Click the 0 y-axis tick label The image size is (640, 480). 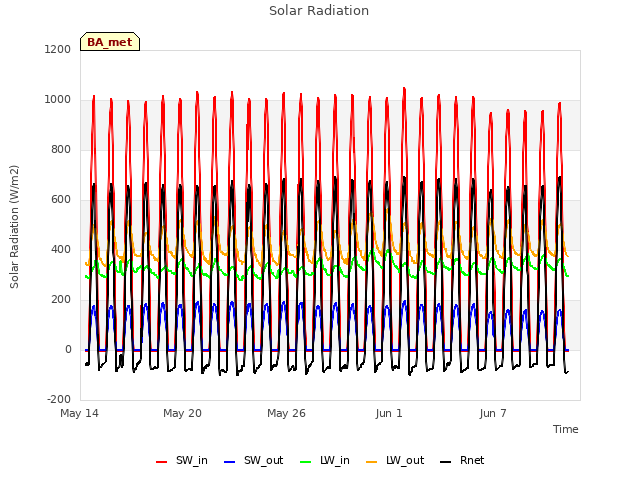(68, 349)
